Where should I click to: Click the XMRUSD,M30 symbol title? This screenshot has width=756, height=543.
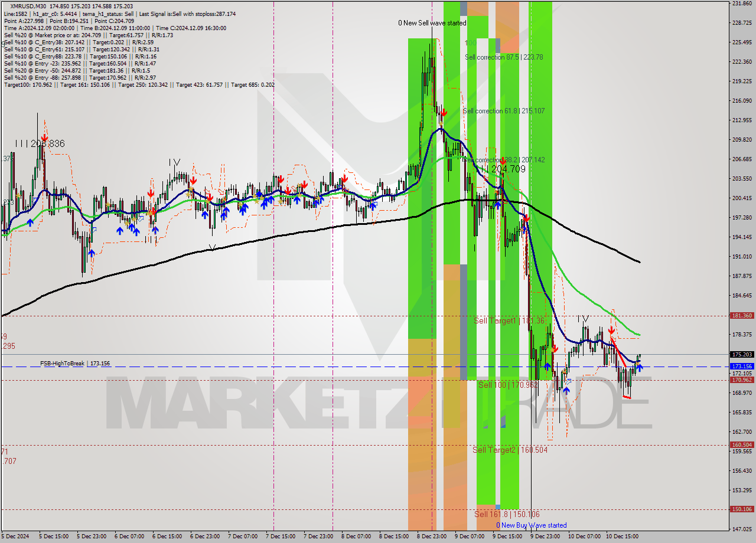29,6
